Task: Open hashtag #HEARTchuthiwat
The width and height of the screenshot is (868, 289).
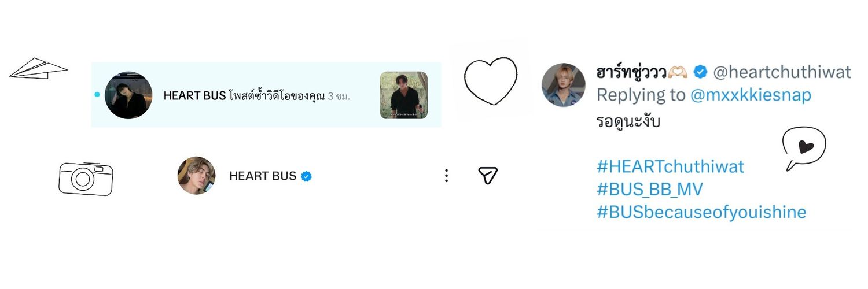Action: click(670, 166)
